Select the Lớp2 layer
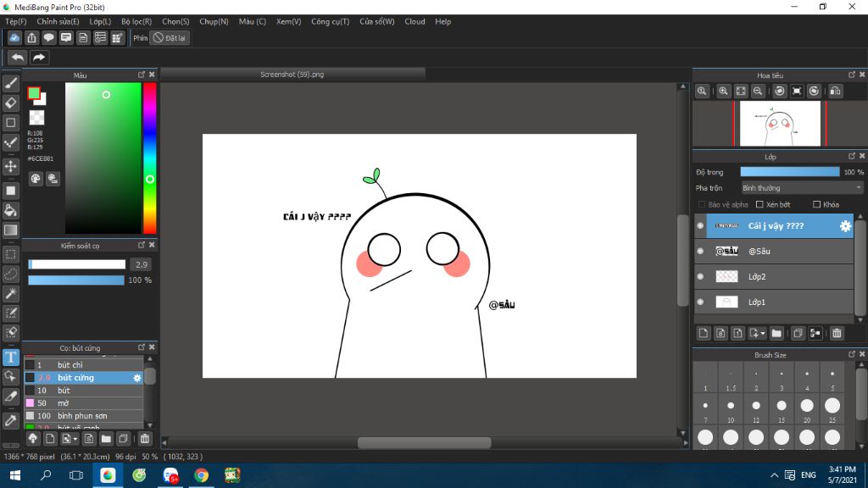The height and width of the screenshot is (488, 868). pos(774,277)
